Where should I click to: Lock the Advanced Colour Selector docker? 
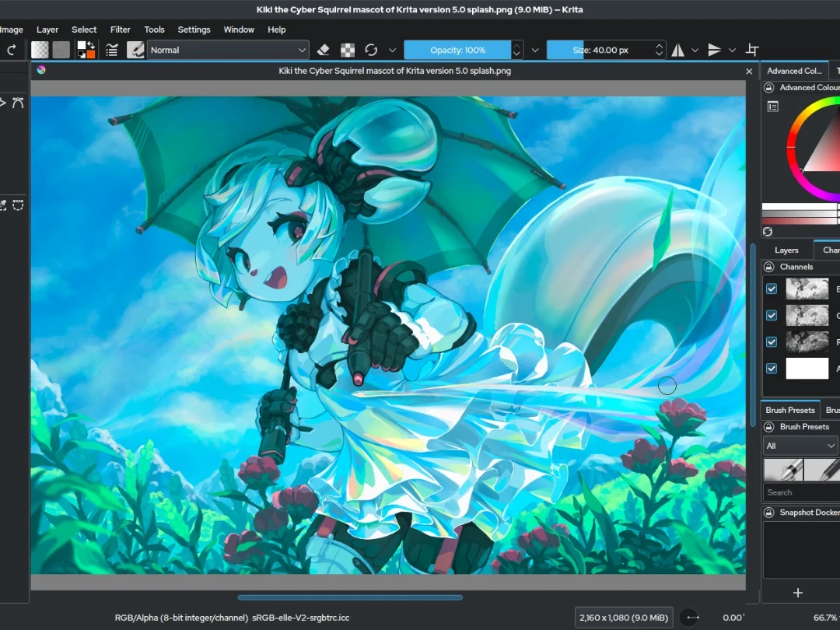pyautogui.click(x=768, y=87)
